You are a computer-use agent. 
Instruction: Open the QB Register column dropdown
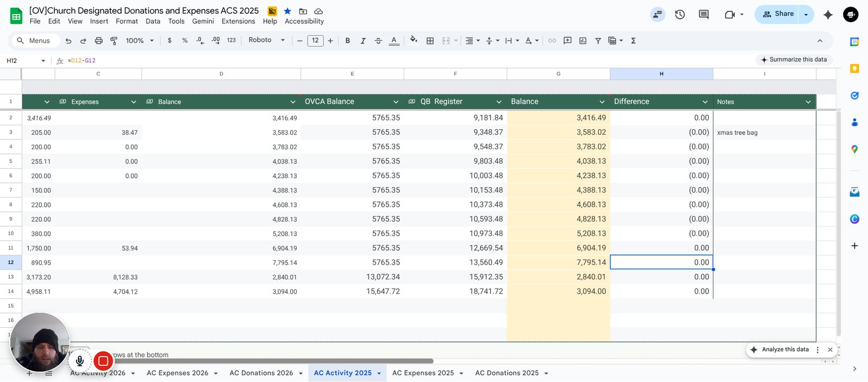pyautogui.click(x=499, y=102)
